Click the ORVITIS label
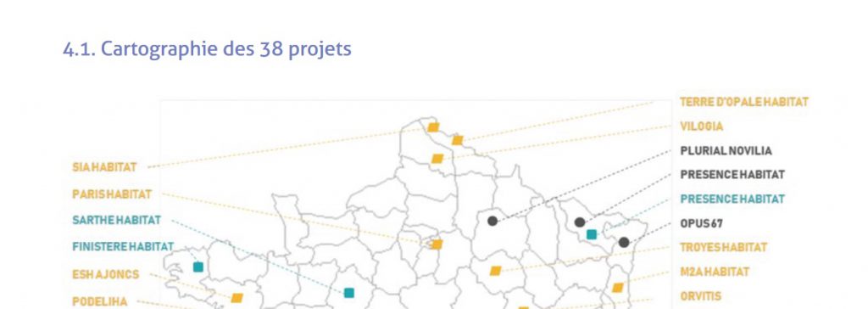 pos(701,296)
